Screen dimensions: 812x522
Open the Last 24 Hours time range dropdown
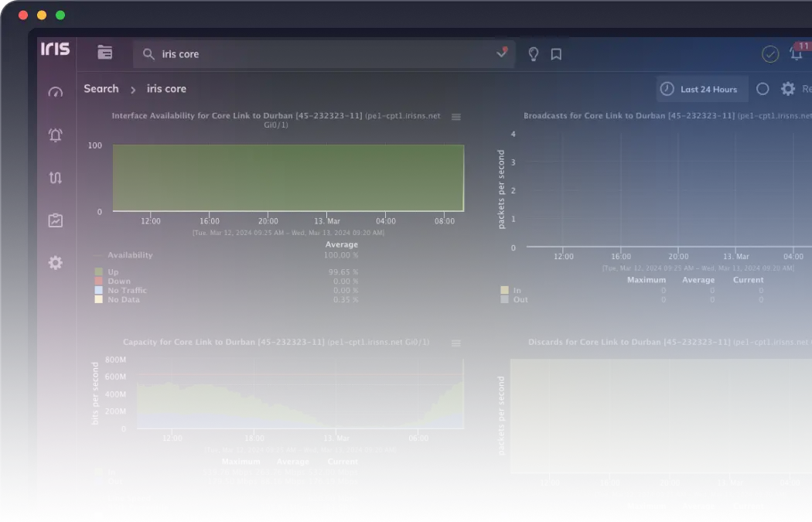pyautogui.click(x=702, y=89)
